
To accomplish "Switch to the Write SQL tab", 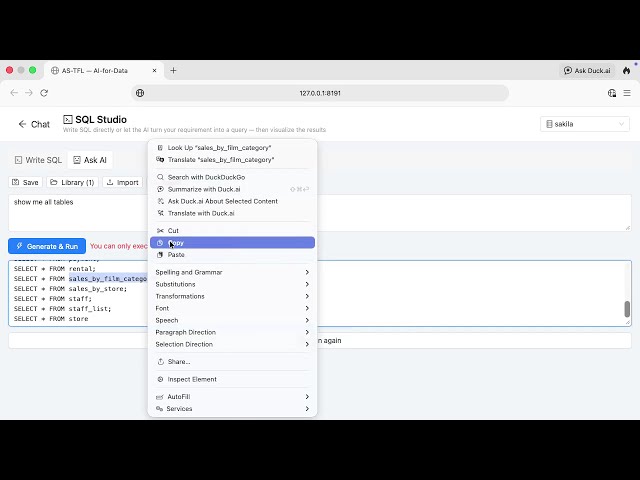I will 38,160.
